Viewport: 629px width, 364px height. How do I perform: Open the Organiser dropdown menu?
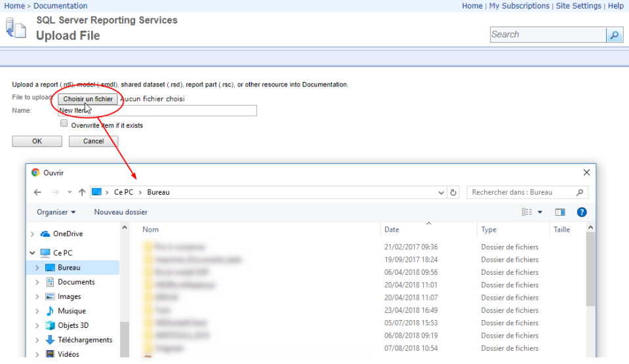click(x=56, y=212)
